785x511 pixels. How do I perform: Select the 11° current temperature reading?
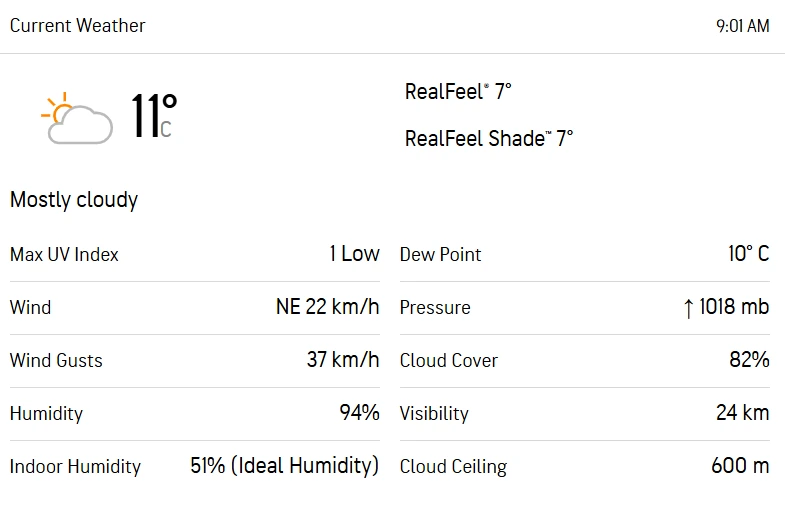153,116
